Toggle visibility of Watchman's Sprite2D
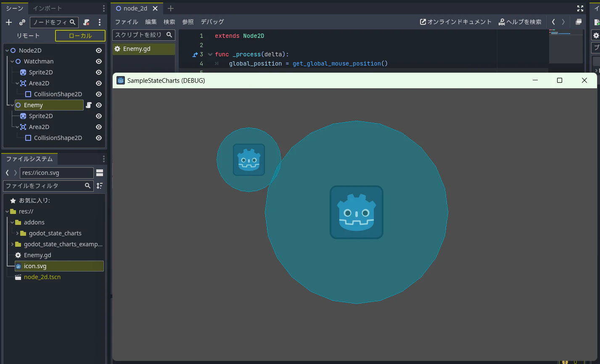This screenshot has height=364, width=600. tap(99, 72)
